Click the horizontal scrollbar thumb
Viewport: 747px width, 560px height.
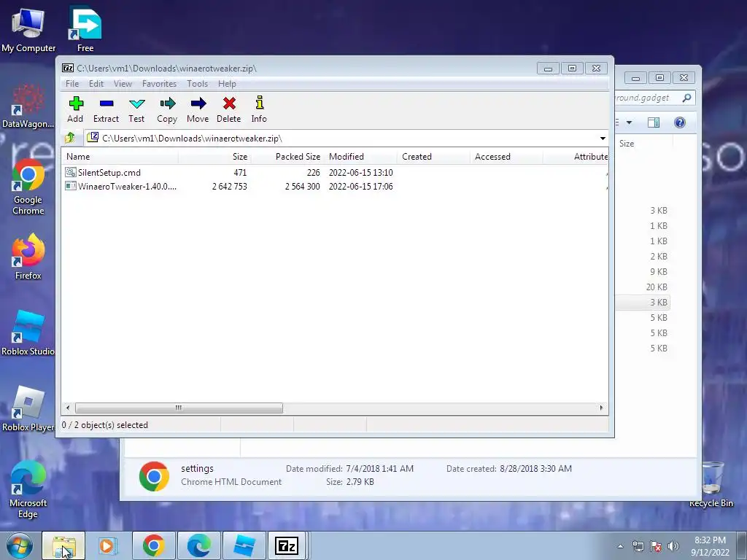tap(179, 408)
